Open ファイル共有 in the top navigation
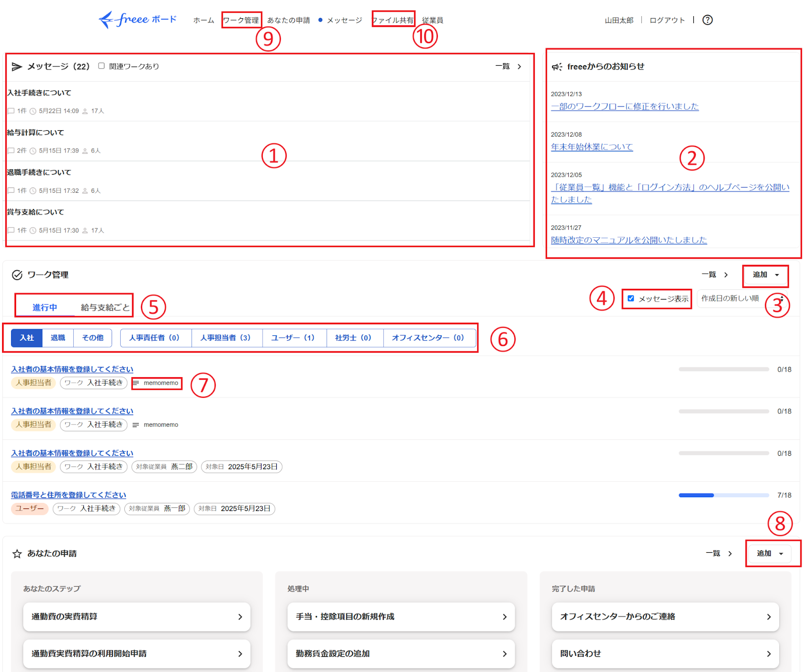The width and height of the screenshot is (808, 672). [393, 20]
